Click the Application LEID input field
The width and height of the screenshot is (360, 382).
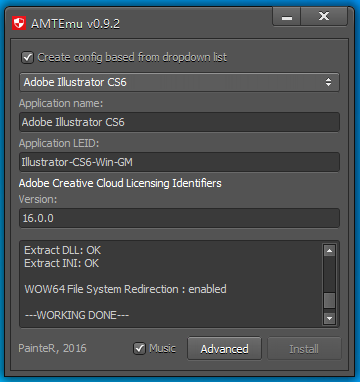pyautogui.click(x=179, y=162)
